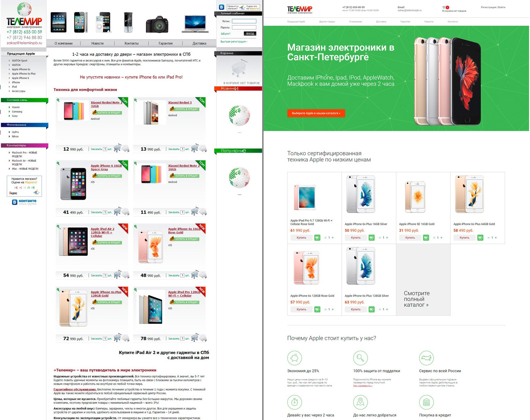Expand GoPro category under Фототехника

point(10,132)
